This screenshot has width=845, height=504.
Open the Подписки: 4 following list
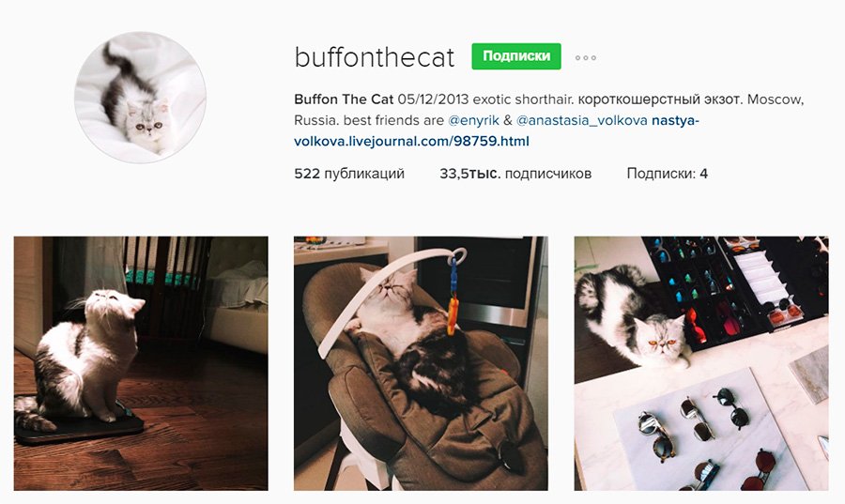pos(668,174)
